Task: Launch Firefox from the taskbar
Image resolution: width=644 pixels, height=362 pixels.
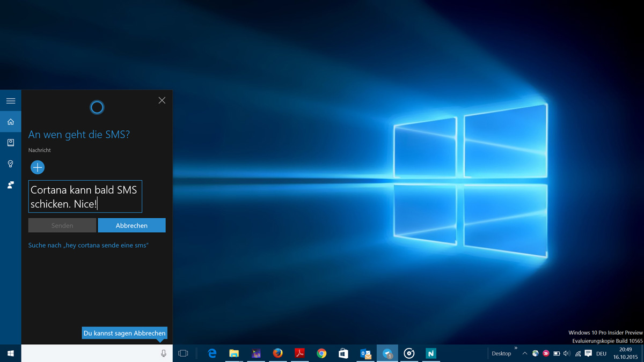Action: 277,353
